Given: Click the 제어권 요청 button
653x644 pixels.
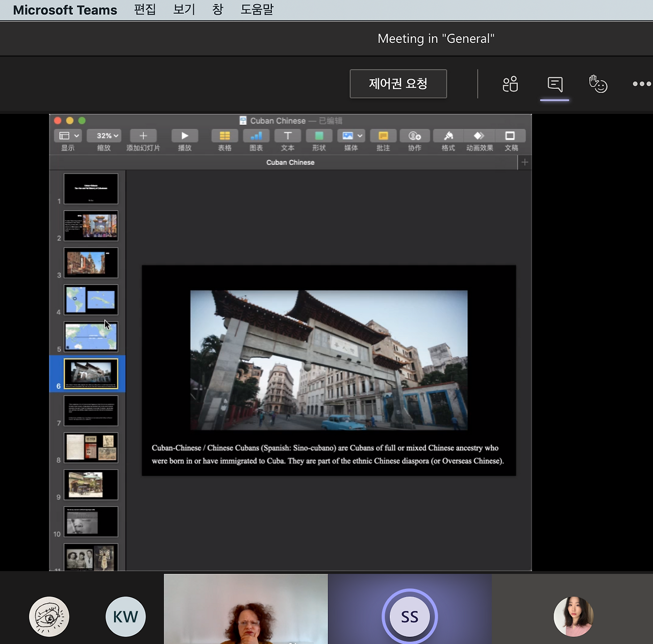Looking at the screenshot, I should tap(398, 84).
